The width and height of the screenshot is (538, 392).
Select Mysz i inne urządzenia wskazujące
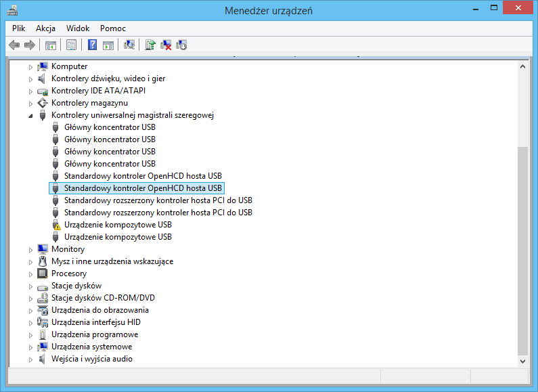tap(112, 261)
